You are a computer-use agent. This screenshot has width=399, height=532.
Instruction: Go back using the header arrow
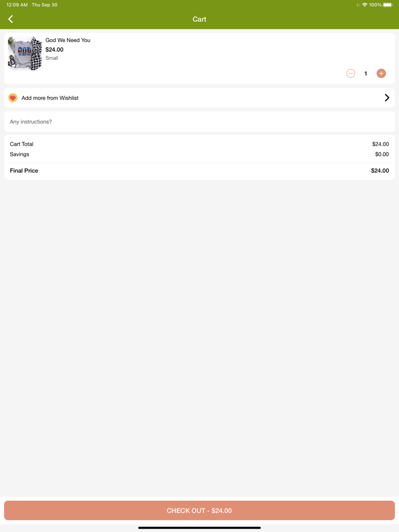[11, 19]
